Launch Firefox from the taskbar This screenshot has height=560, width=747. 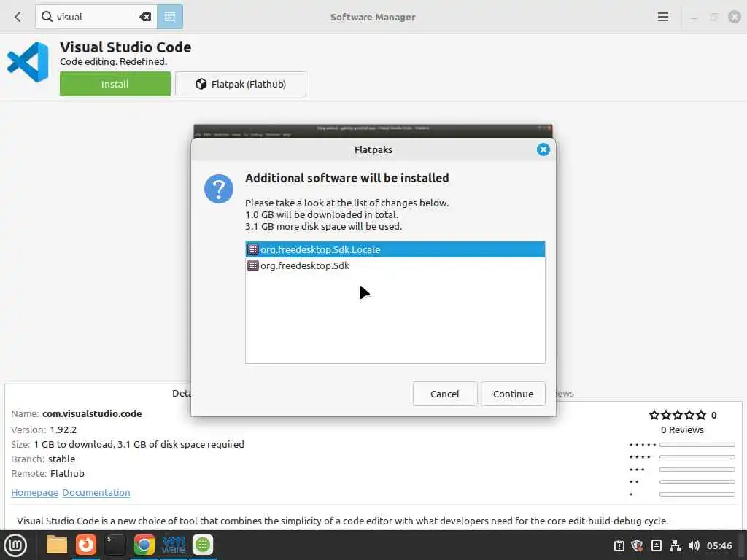pyautogui.click(x=86, y=545)
